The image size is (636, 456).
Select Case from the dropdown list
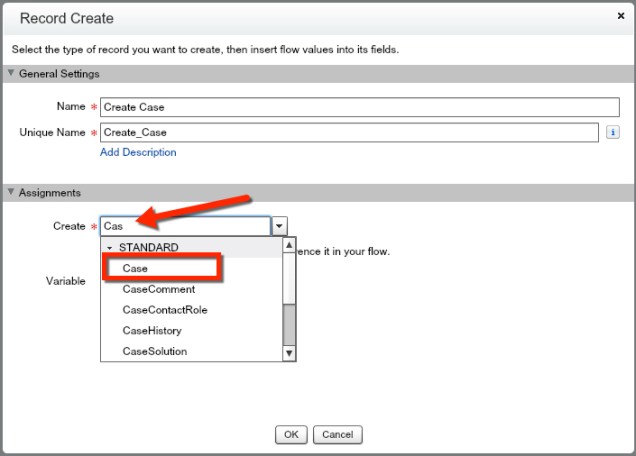(x=136, y=268)
